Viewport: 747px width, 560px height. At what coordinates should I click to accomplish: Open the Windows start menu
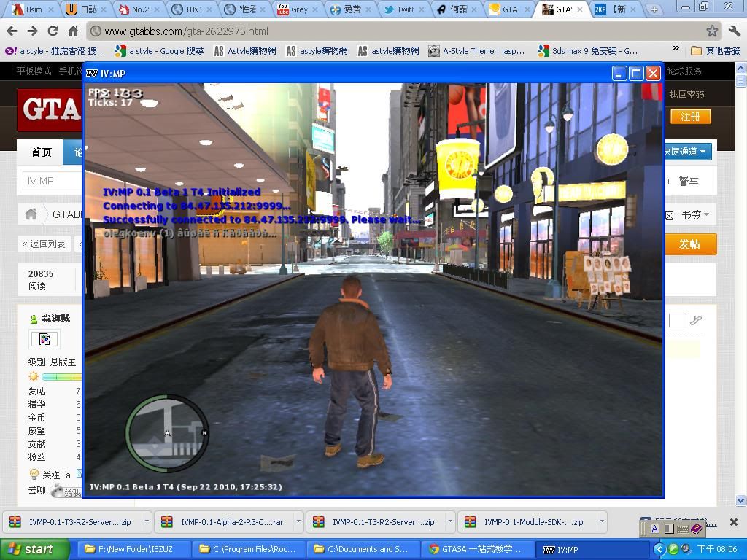(x=34, y=549)
